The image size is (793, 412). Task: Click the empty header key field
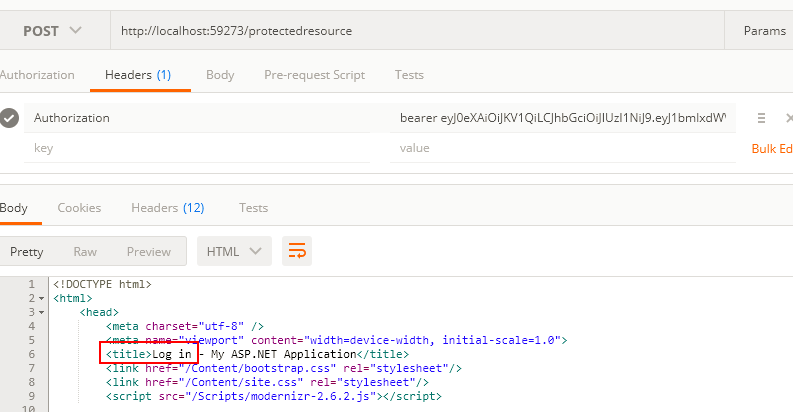coord(197,148)
